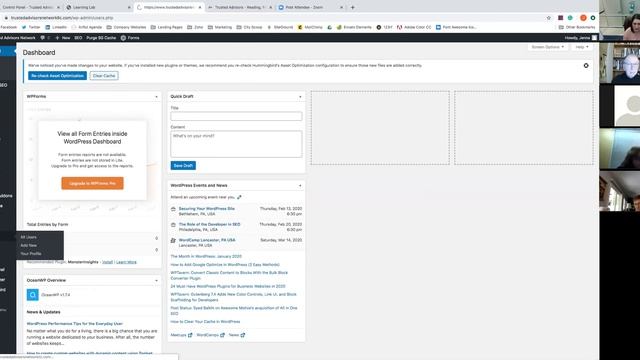Image resolution: width=640 pixels, height=360 pixels.
Task: Open the Other Bookmarks folder
Action: [x=577, y=27]
